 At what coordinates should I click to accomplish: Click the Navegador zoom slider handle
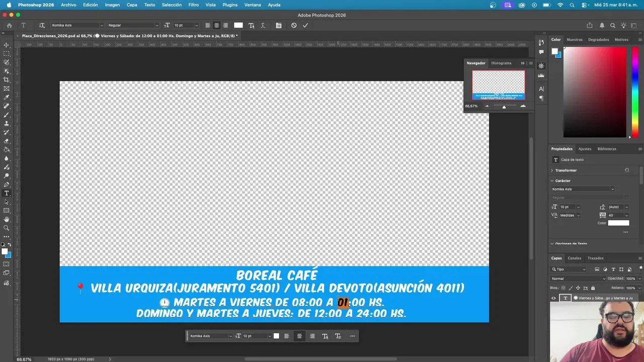click(x=504, y=107)
